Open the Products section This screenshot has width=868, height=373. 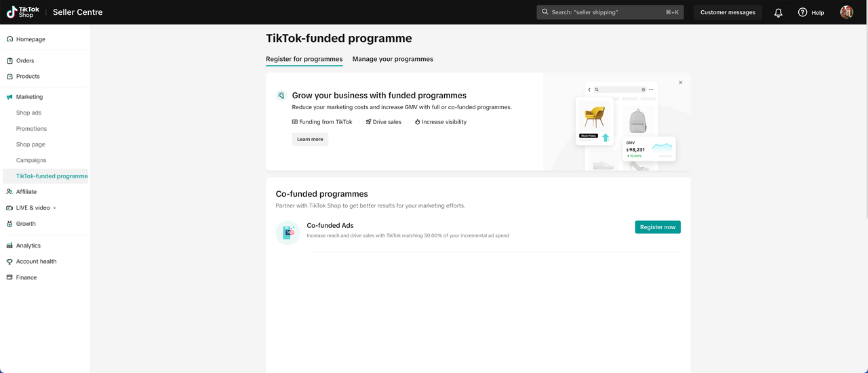point(28,77)
